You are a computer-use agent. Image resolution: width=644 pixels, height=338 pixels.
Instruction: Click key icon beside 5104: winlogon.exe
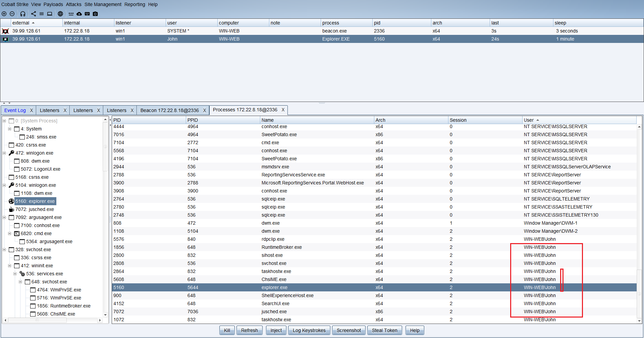[x=11, y=185]
